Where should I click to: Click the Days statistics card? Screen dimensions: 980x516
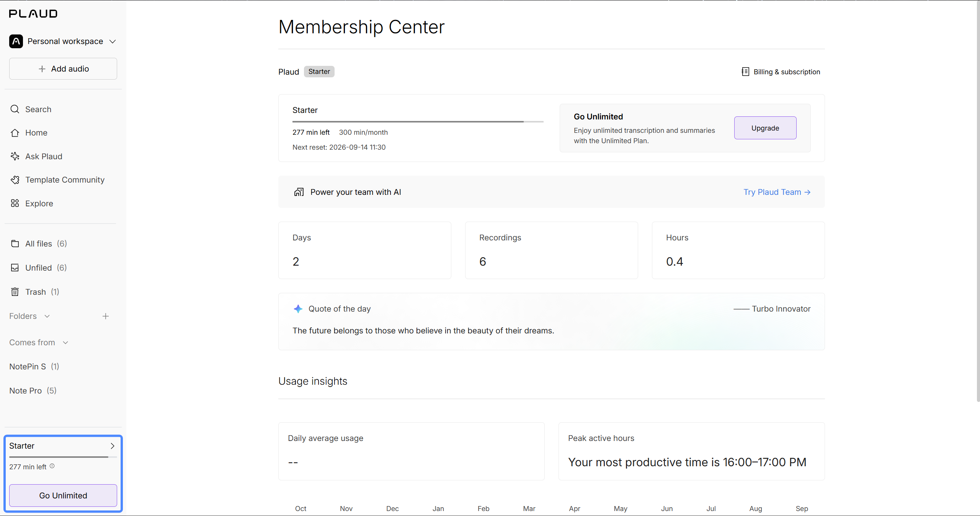coord(365,250)
